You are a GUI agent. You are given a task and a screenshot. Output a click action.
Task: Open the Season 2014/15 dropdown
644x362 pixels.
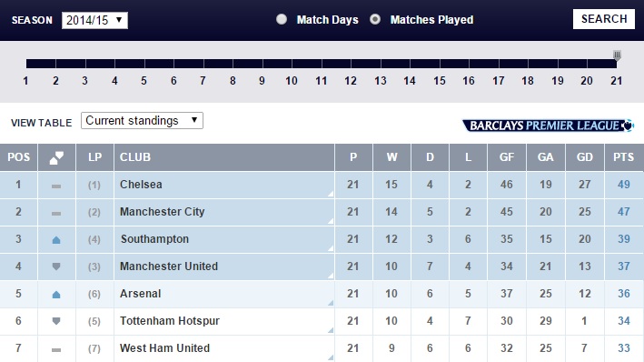94,20
